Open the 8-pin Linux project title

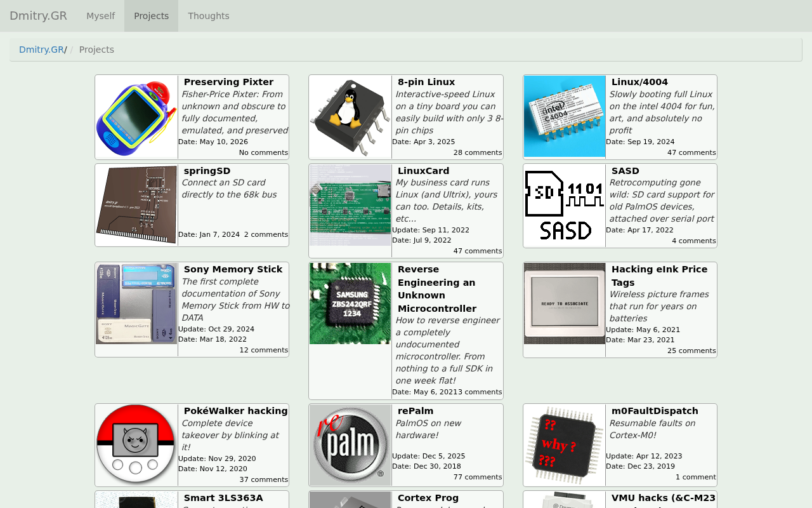tap(426, 82)
